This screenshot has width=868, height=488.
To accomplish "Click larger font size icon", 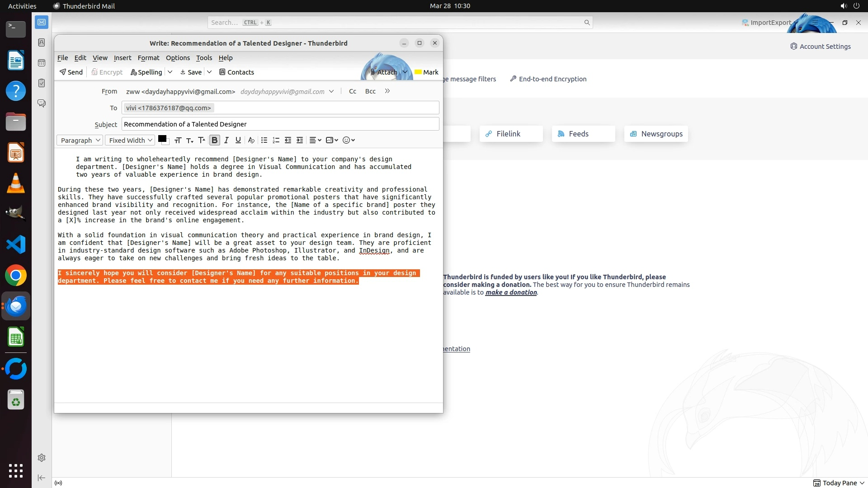I will click(202, 140).
